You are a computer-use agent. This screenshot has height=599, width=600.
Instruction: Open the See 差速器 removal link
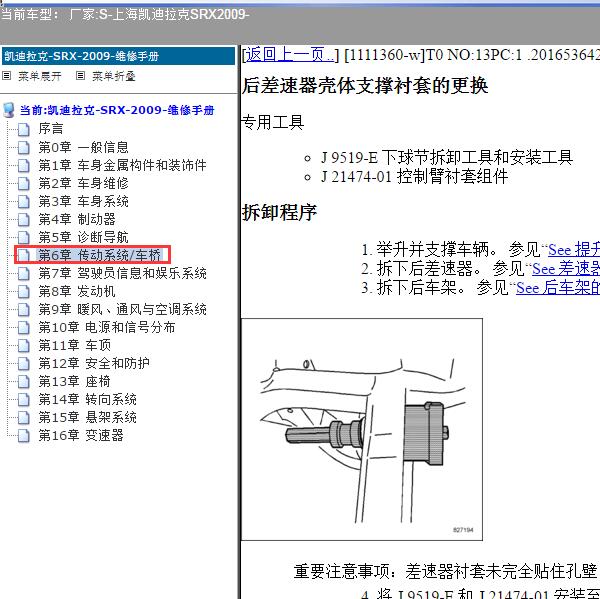pyautogui.click(x=566, y=269)
